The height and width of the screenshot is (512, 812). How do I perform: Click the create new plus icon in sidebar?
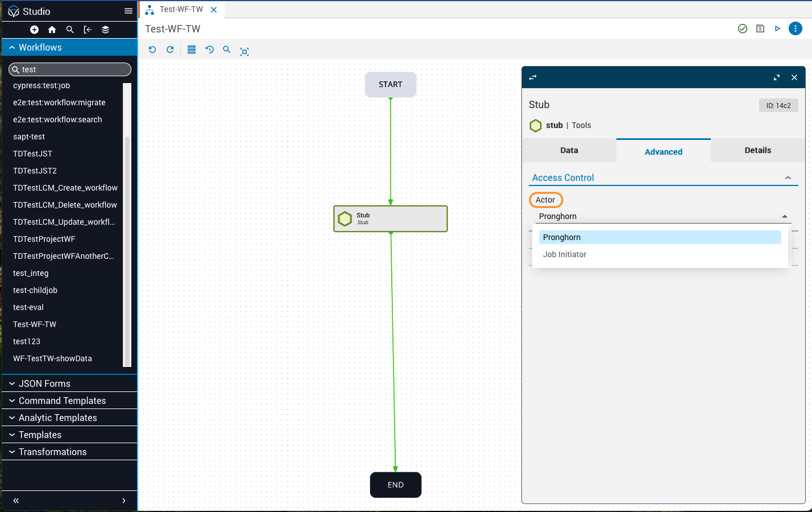(x=34, y=30)
